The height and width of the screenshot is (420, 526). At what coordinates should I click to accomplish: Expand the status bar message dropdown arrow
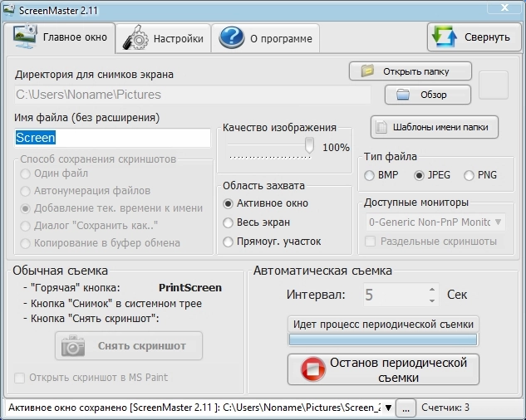pos(388,408)
